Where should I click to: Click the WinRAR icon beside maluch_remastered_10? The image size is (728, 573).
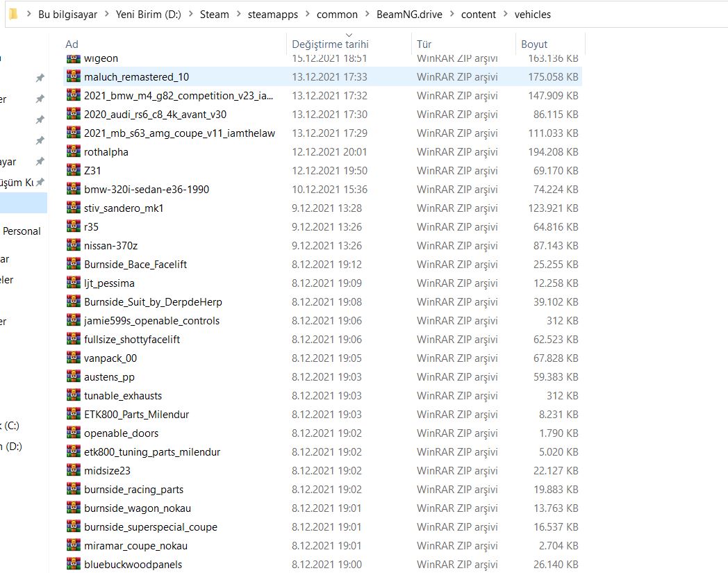tap(74, 76)
